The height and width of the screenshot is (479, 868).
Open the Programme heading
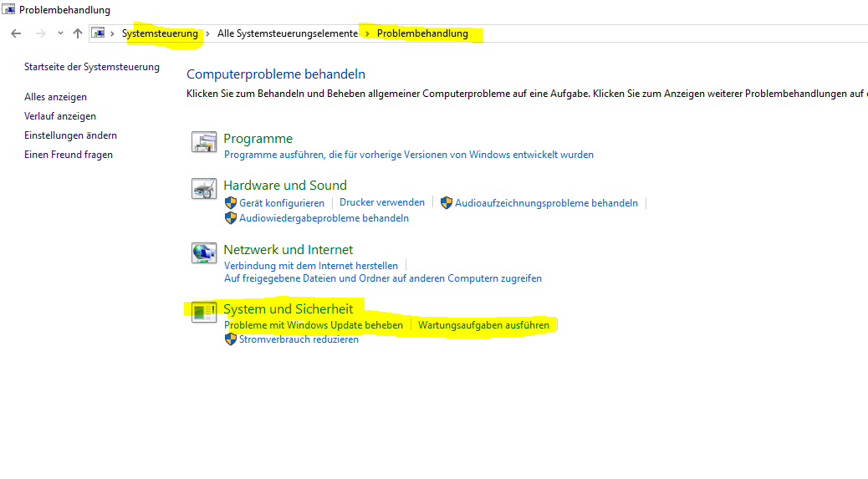pyautogui.click(x=258, y=138)
